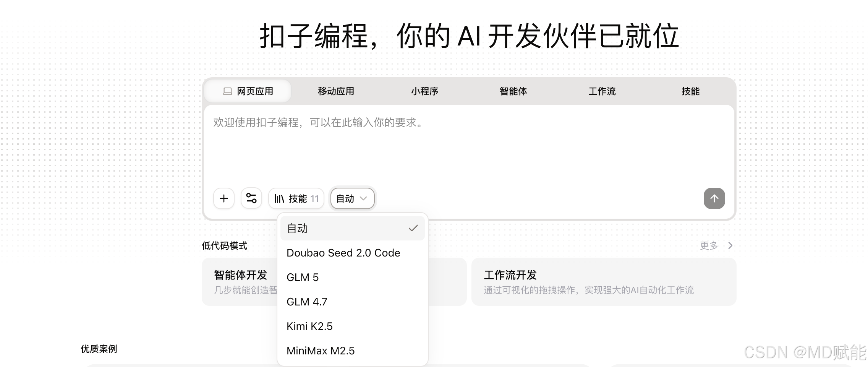Screen dimensions: 868x367
Task: Select Doubao Seed 2.0 Code model
Action: coord(343,253)
